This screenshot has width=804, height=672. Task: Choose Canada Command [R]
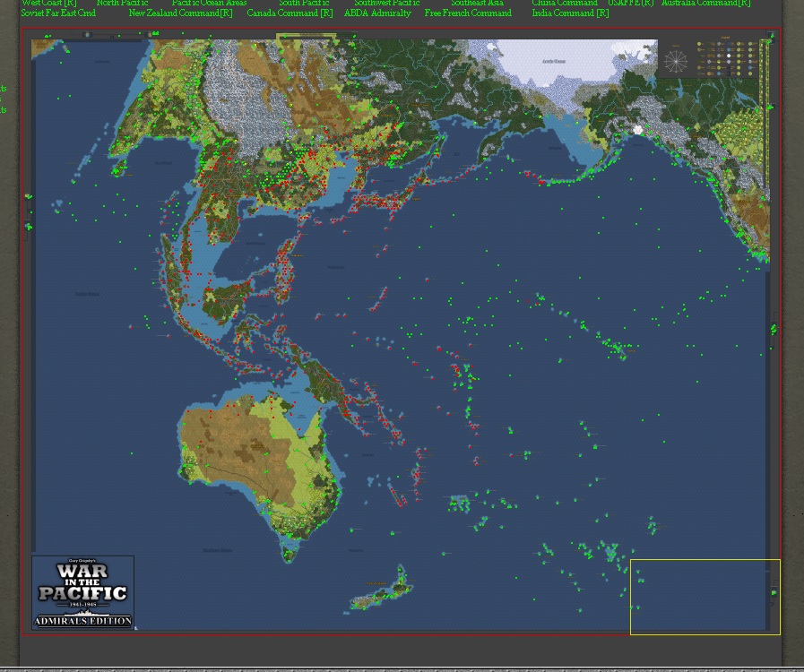[290, 13]
